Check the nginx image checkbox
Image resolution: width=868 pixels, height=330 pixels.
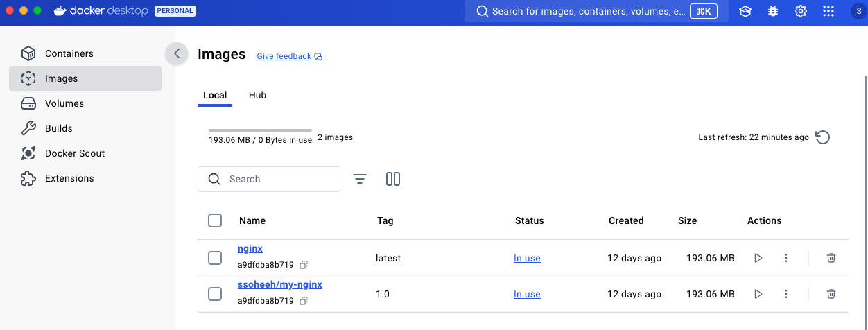pyautogui.click(x=215, y=258)
